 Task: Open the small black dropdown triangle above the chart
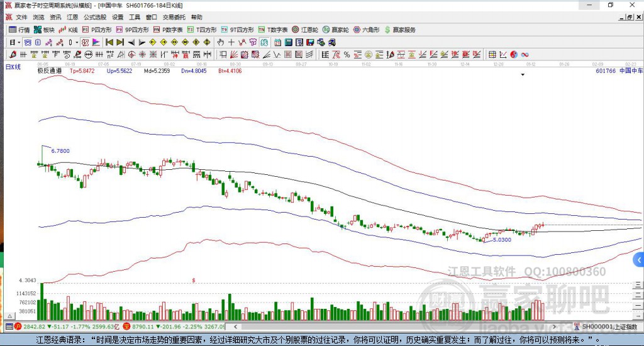pyautogui.click(x=523, y=75)
